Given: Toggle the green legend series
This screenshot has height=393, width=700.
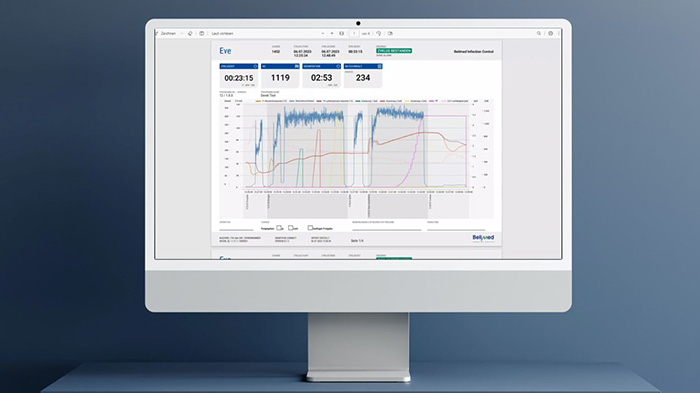Looking at the screenshot, I should (x=367, y=101).
